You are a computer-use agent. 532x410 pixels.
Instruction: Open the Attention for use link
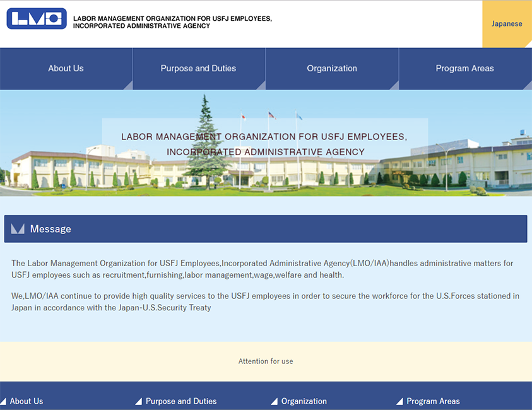tap(266, 361)
